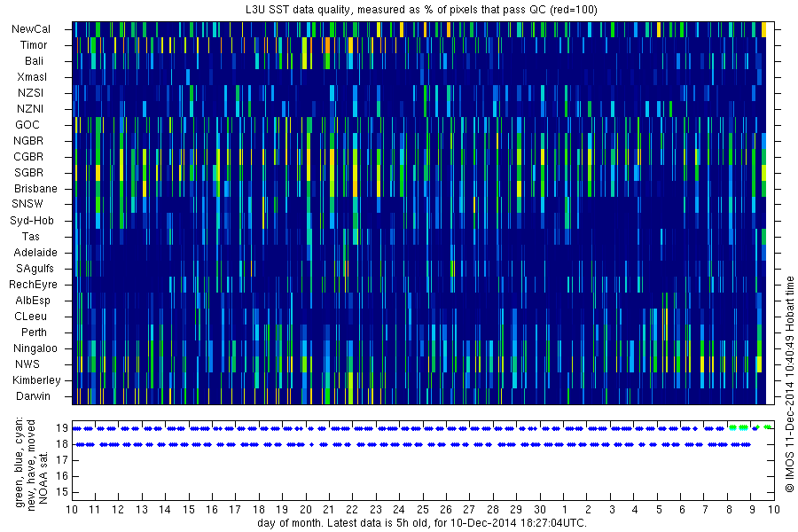Select the Tas region label
The height and width of the screenshot is (532, 798).
coord(30,236)
